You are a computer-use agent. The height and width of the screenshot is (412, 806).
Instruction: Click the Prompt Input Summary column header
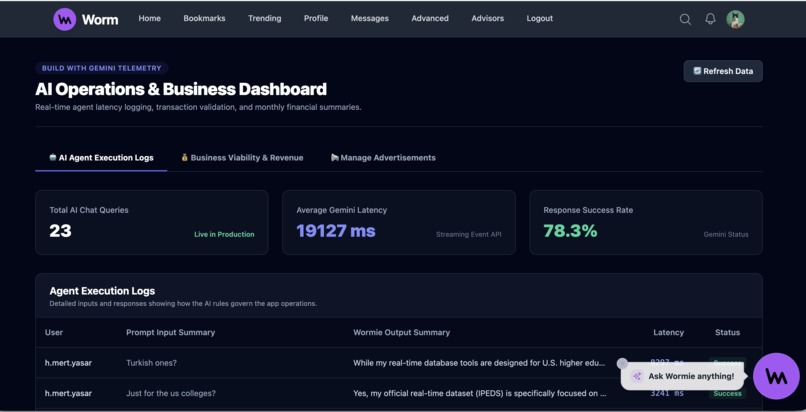coord(171,332)
